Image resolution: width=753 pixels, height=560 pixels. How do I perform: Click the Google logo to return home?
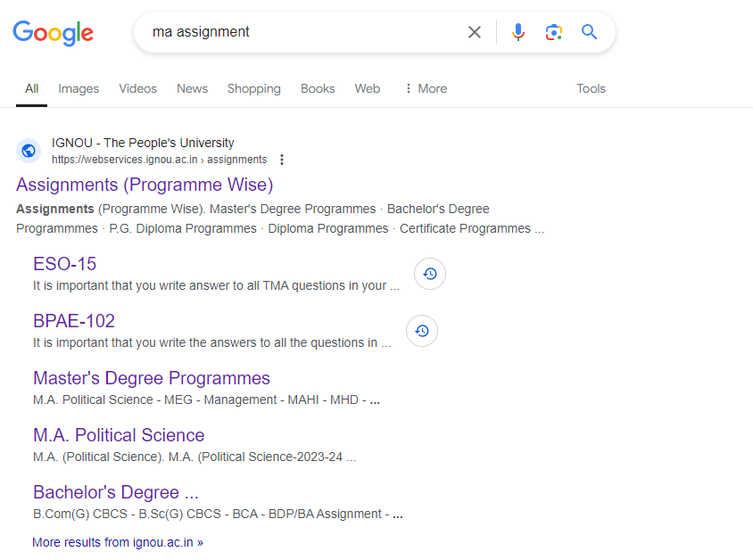point(53,33)
